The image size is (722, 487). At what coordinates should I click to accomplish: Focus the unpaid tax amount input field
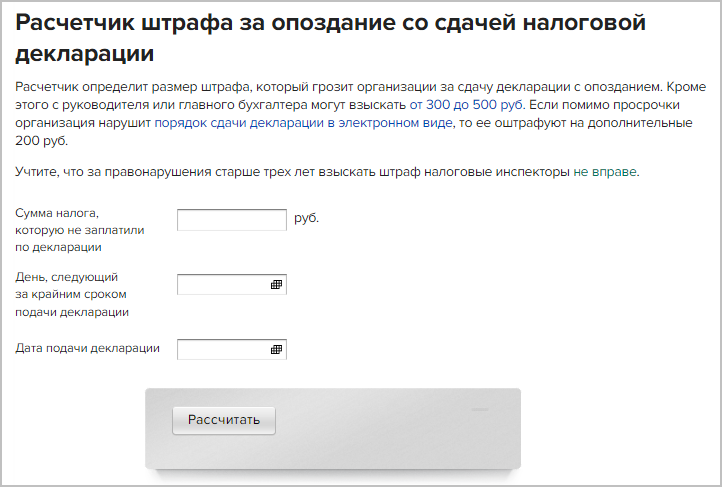click(231, 220)
